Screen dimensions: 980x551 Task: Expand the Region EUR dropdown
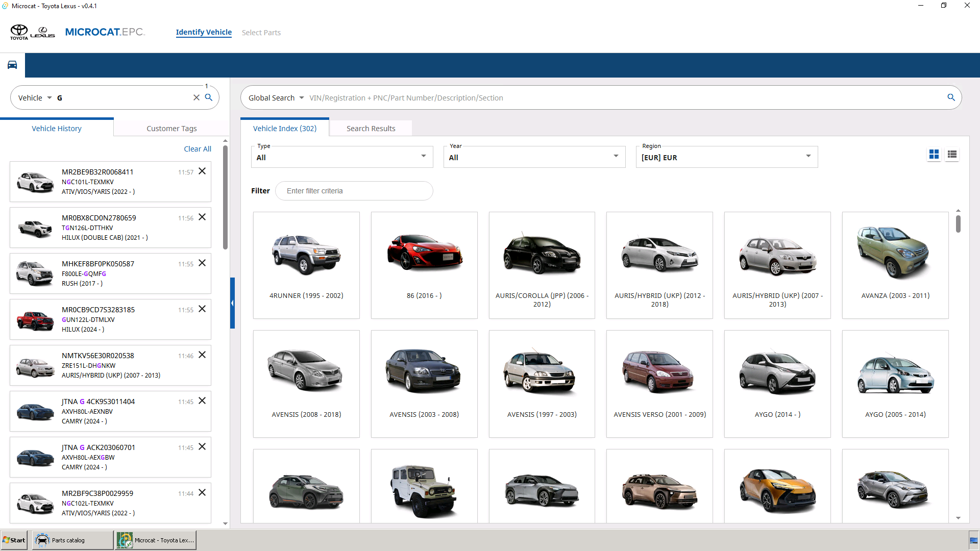point(727,157)
